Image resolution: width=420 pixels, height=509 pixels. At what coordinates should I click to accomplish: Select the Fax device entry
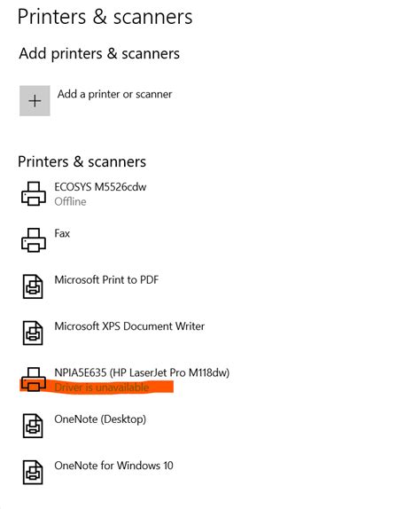[x=62, y=233]
